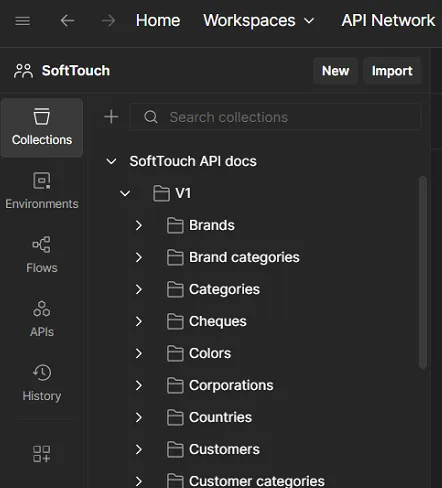This screenshot has height=488, width=442.
Task: Click the Colors folder icon
Action: tap(175, 353)
